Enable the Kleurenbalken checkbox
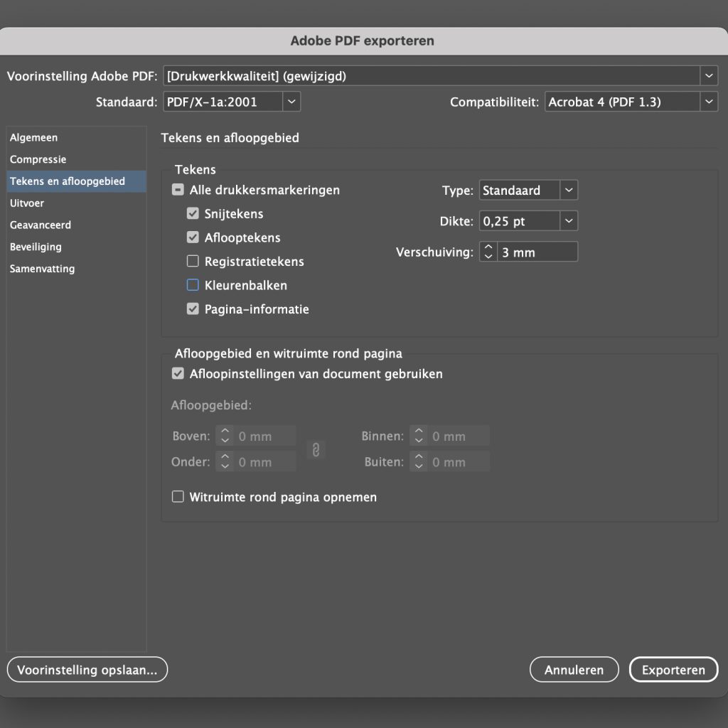This screenshot has width=728, height=728. pyautogui.click(x=192, y=284)
